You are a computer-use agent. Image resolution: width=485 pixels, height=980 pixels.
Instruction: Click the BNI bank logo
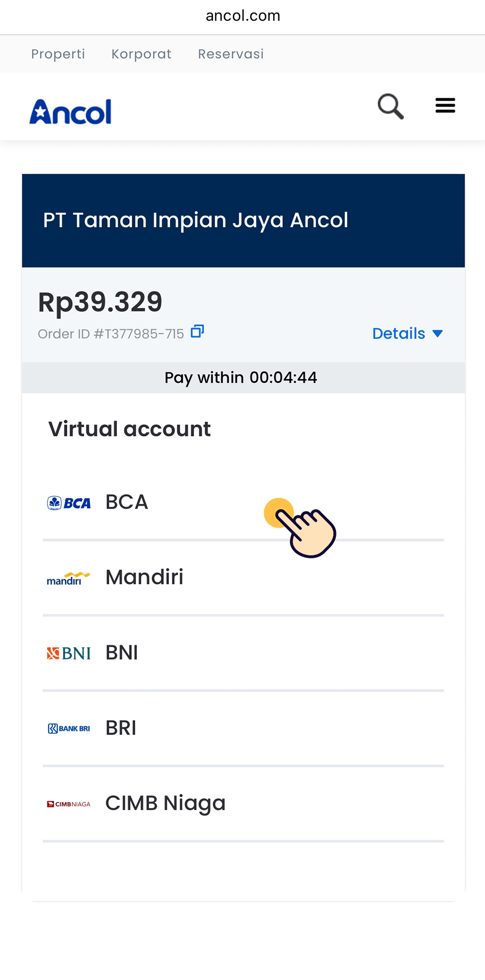coord(69,653)
